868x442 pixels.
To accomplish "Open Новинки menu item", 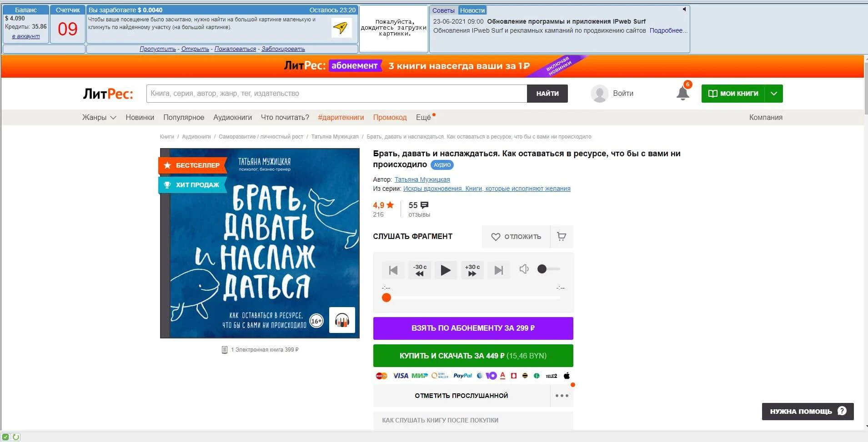I will click(x=140, y=117).
